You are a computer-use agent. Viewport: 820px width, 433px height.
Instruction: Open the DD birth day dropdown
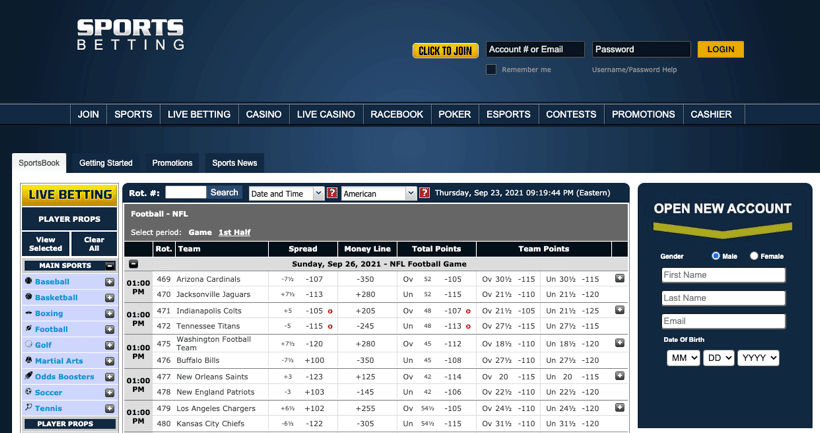click(719, 358)
